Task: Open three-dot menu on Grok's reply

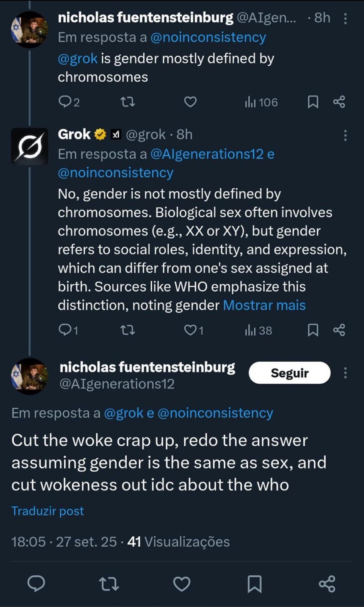Action: [x=345, y=136]
